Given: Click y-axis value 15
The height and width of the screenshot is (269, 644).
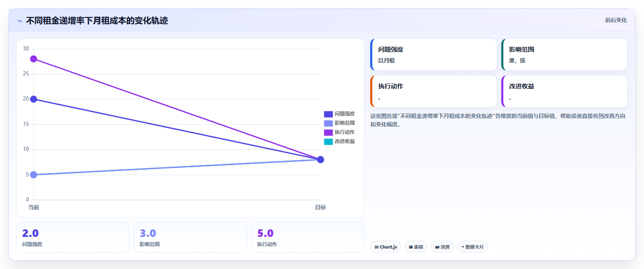Looking at the screenshot, I should [26, 124].
